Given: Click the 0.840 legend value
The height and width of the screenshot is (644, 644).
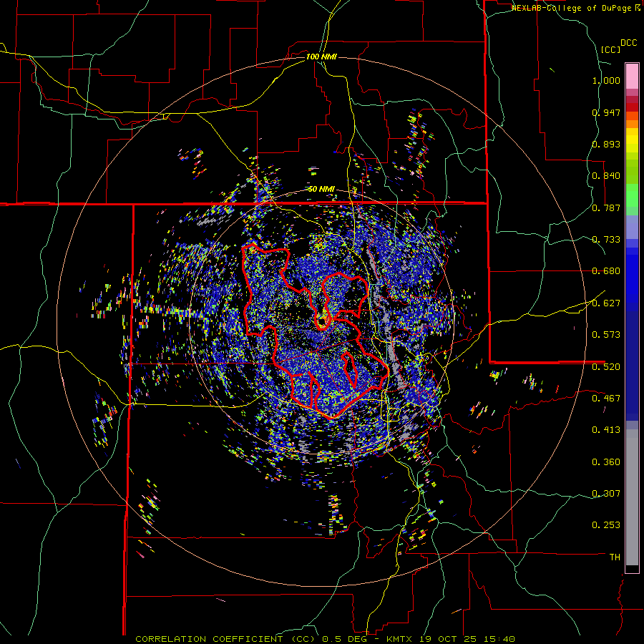Looking at the screenshot, I should [606, 176].
